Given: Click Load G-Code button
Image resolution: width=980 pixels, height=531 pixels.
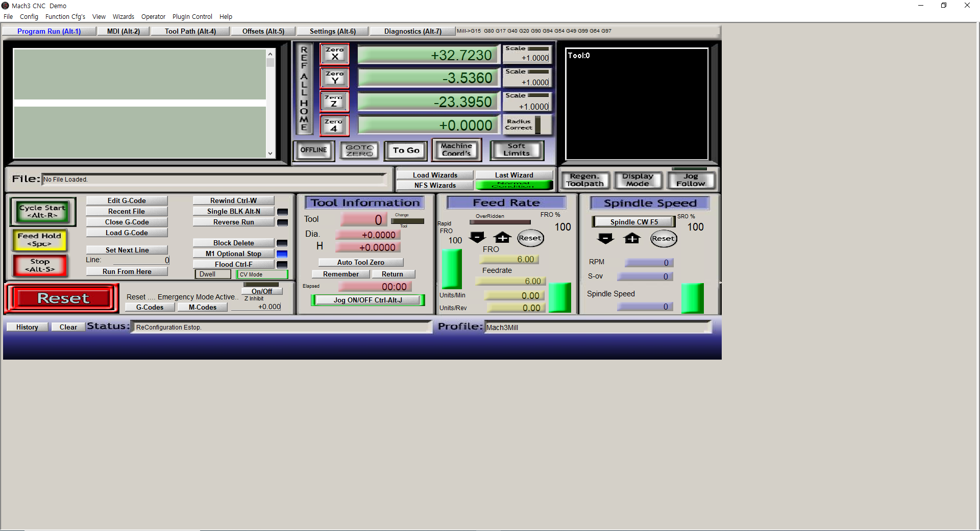Looking at the screenshot, I should click(x=127, y=233).
